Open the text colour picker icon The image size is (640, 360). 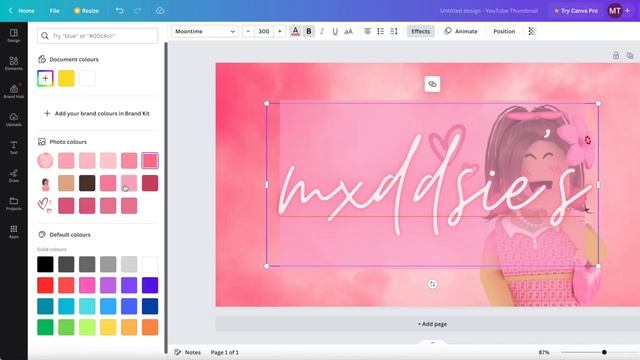295,31
